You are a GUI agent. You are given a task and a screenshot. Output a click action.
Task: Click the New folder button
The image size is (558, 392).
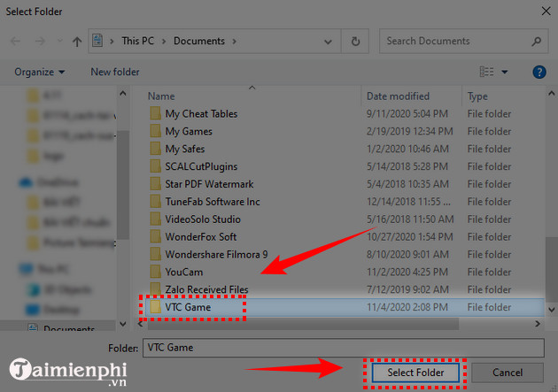point(116,72)
